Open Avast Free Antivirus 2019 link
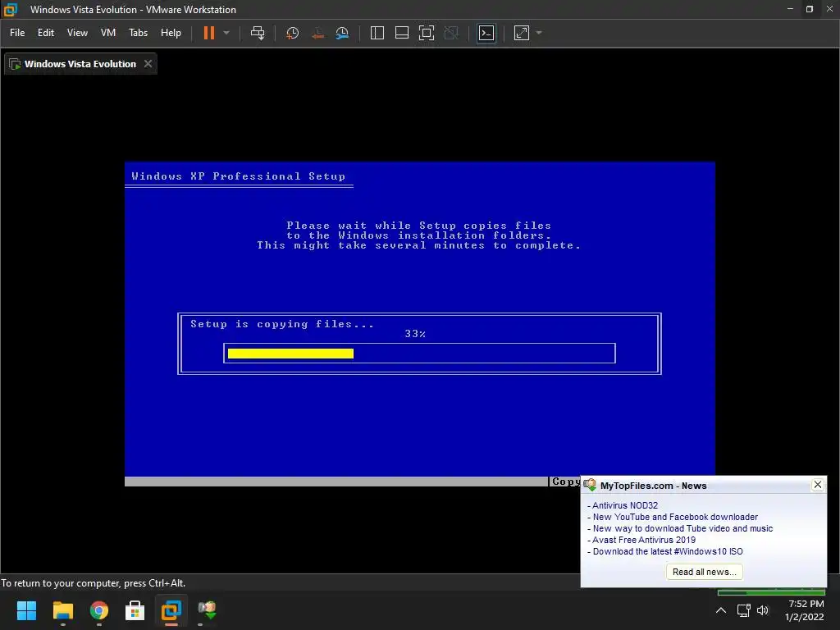The image size is (840, 630). 644,540
